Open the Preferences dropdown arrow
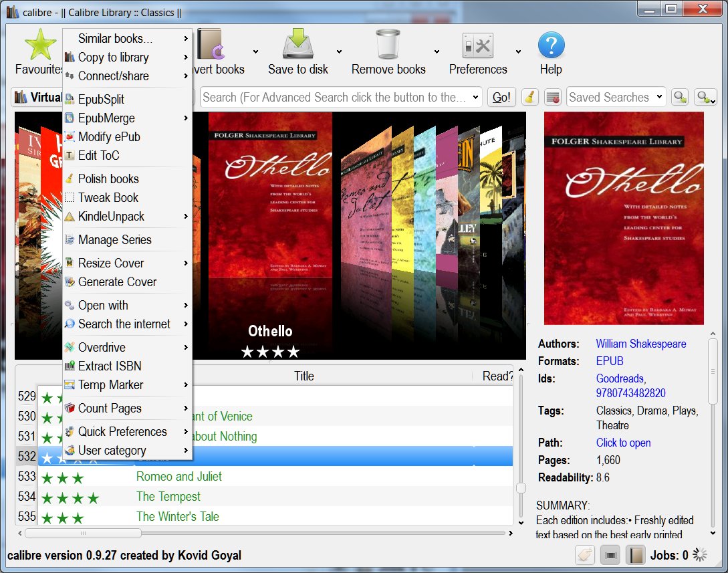Viewport: 728px width, 573px height. point(518,51)
